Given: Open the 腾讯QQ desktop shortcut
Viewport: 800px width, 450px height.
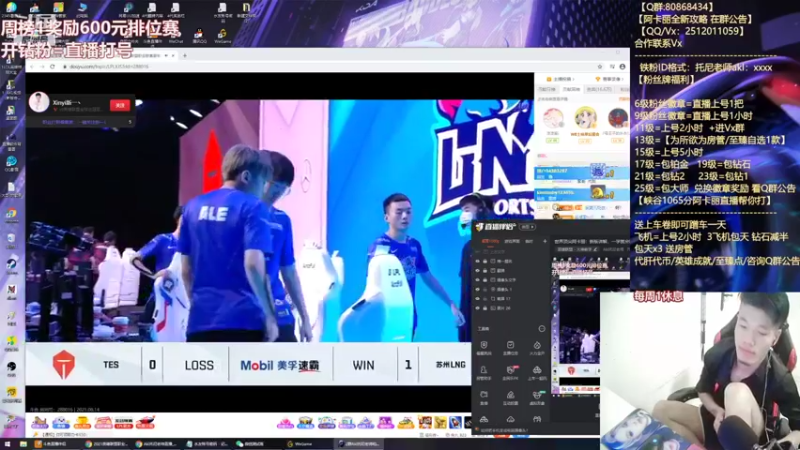Looking at the screenshot, I should click(199, 36).
